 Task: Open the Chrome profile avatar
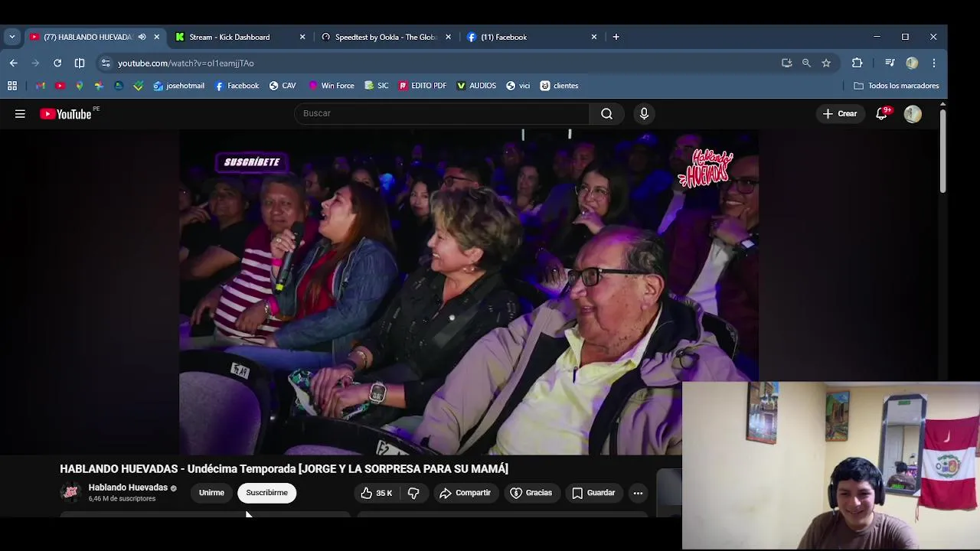click(x=912, y=63)
